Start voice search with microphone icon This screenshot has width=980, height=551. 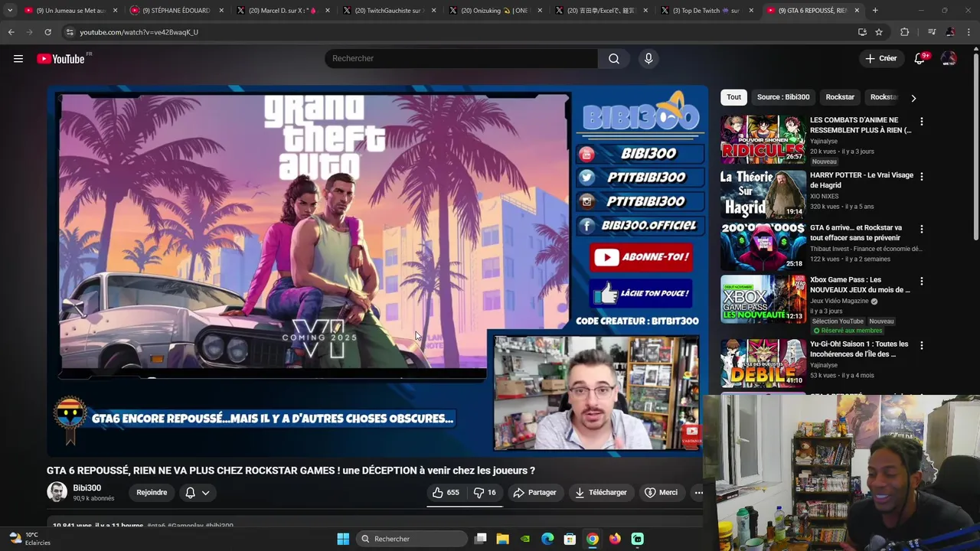(x=648, y=59)
